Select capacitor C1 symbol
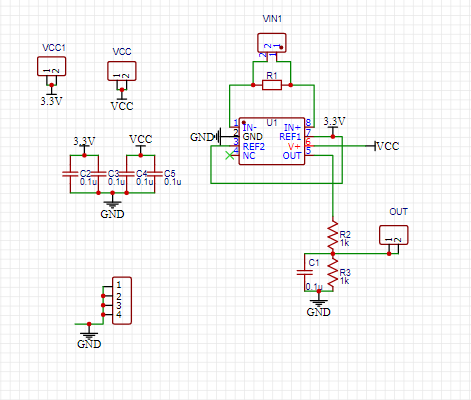 coord(305,272)
